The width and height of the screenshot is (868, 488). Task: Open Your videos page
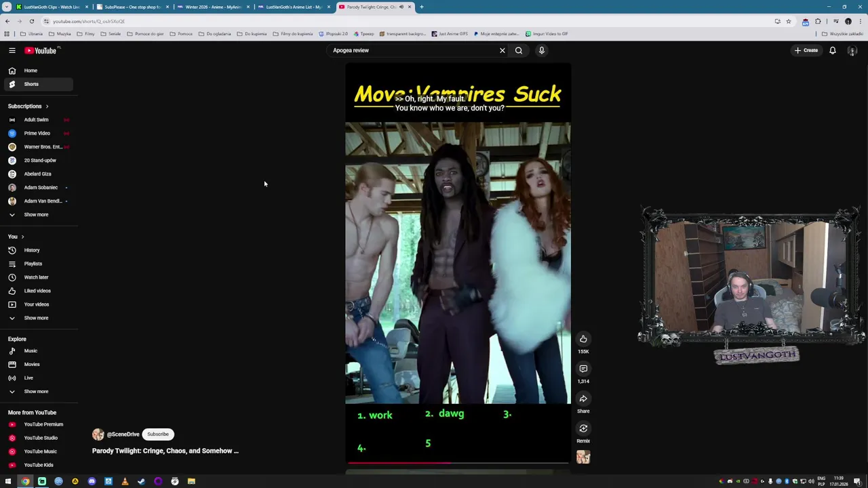[38, 304]
